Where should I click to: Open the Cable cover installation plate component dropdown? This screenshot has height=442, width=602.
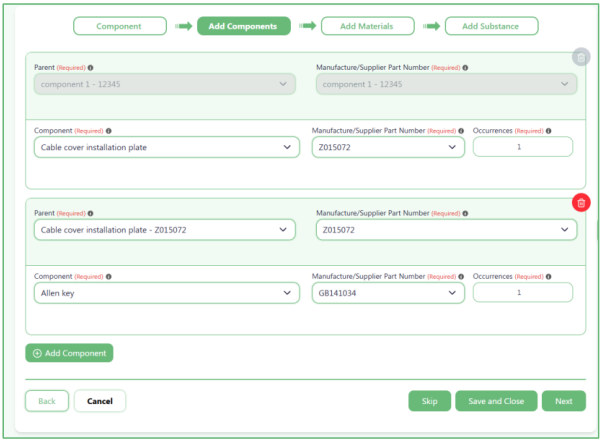click(167, 147)
